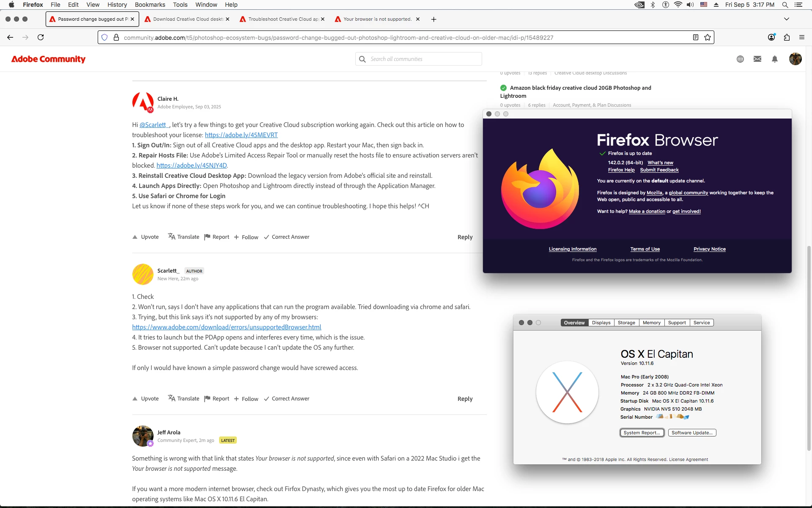The width and height of the screenshot is (812, 508).
Task: Toggle reader view icon in address bar
Action: (x=695, y=37)
